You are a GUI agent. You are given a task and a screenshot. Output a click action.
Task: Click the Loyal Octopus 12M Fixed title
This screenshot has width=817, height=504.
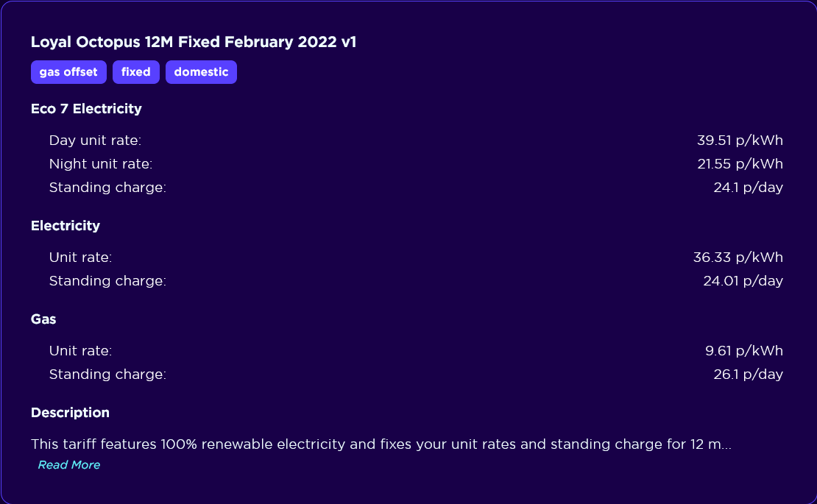point(194,42)
